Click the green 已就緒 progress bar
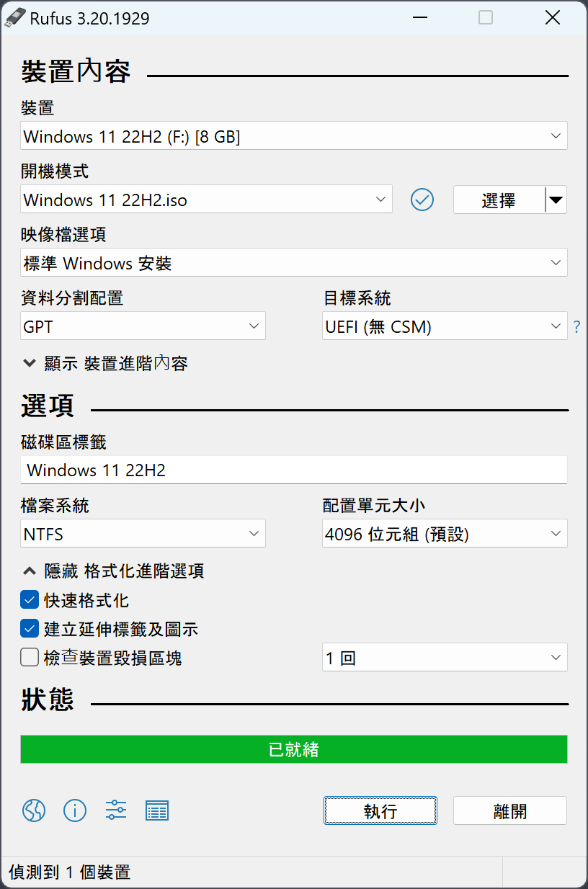Image resolution: width=588 pixels, height=889 pixels. tap(293, 749)
